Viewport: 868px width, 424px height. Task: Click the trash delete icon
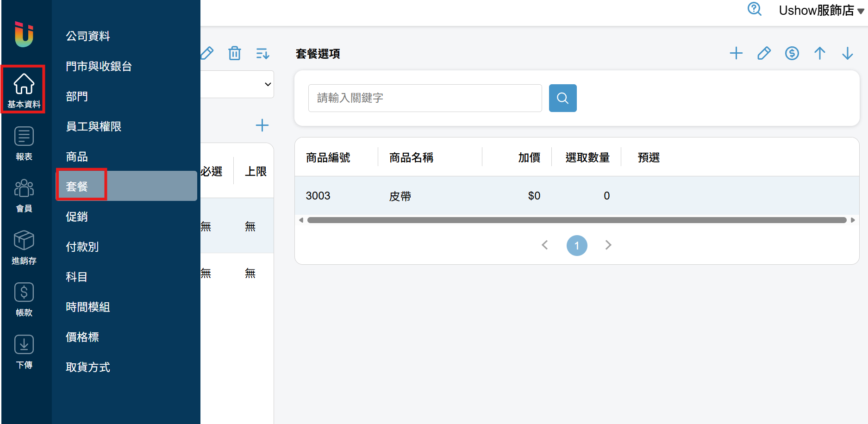pyautogui.click(x=235, y=53)
